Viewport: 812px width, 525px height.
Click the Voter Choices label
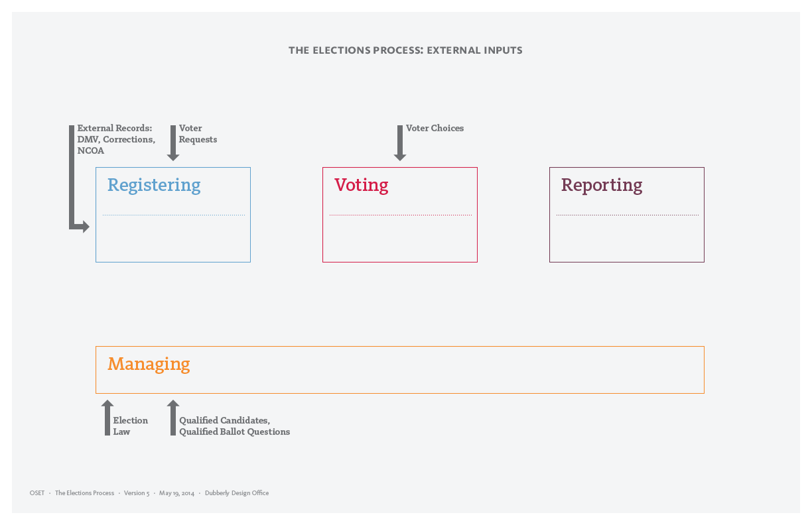point(435,128)
